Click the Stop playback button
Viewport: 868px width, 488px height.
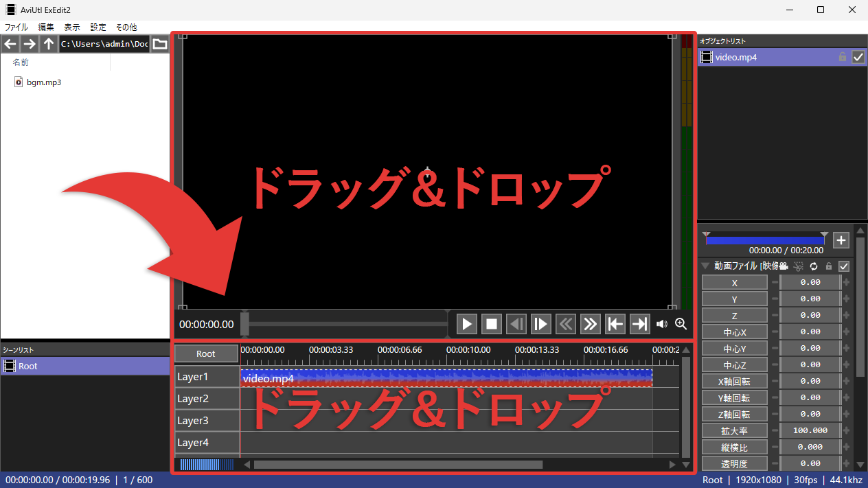click(491, 324)
